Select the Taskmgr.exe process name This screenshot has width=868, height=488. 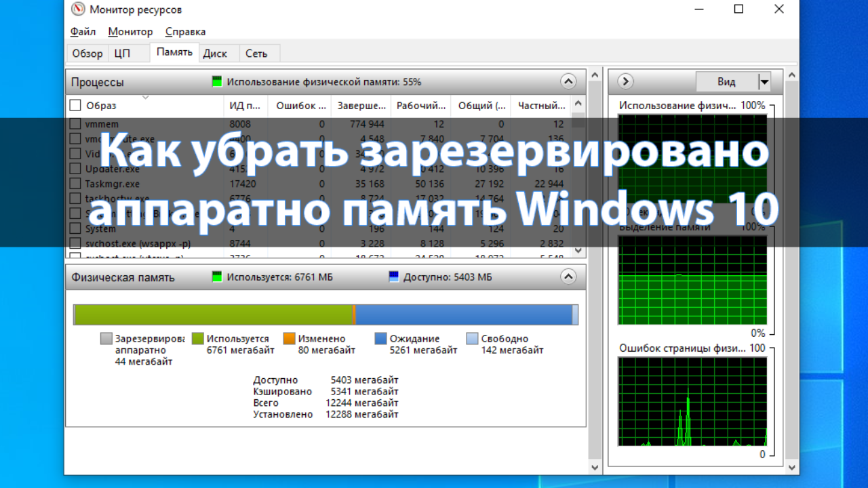pos(113,184)
